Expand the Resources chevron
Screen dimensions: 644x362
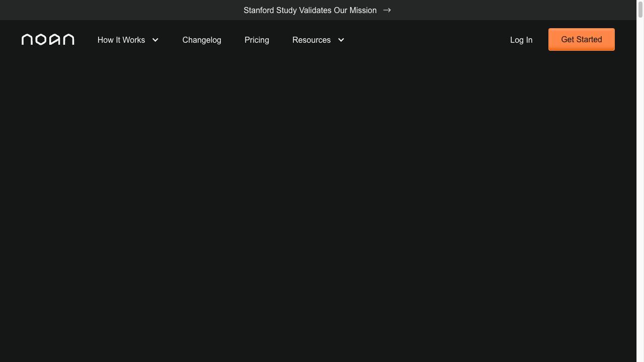pos(341,40)
